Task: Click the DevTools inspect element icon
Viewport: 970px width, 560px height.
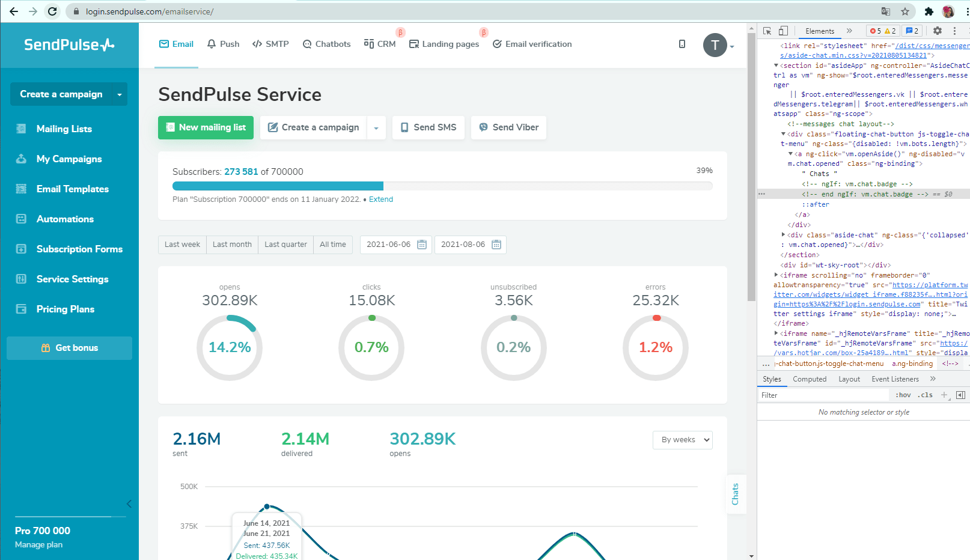Action: coord(767,31)
